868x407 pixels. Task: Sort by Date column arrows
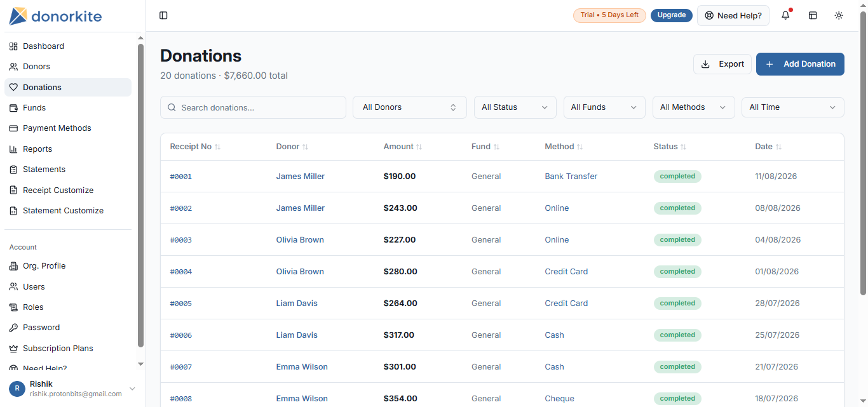778,147
